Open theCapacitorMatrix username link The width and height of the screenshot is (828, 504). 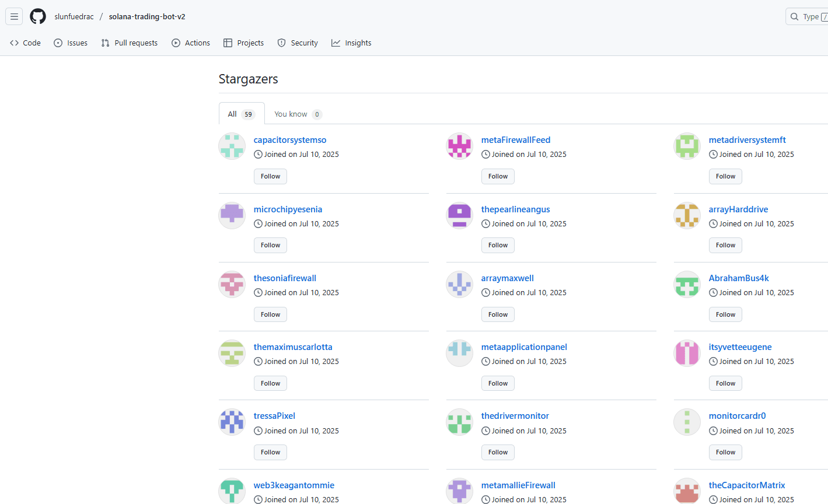point(747,485)
